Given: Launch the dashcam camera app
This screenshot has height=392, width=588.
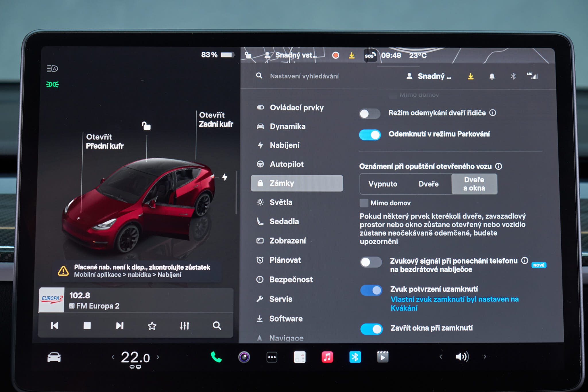Looking at the screenshot, I should coord(244,357).
